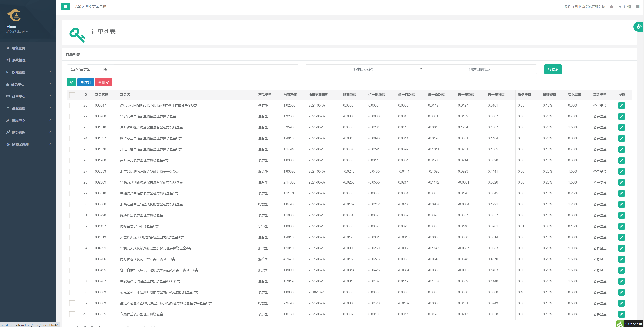Viewport: 644px width, 327px height.
Task: Click the blue 添加 button
Action: (86, 82)
